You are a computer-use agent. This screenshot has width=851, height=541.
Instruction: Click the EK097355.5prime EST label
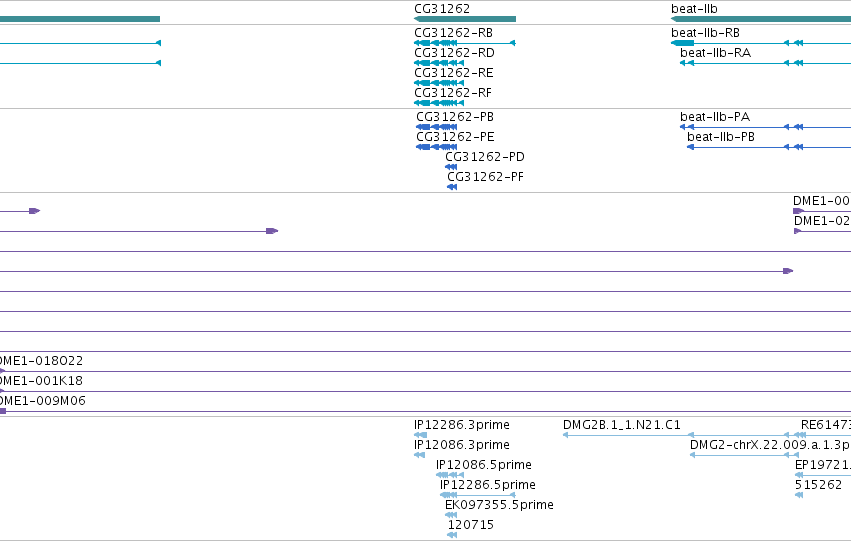click(499, 505)
